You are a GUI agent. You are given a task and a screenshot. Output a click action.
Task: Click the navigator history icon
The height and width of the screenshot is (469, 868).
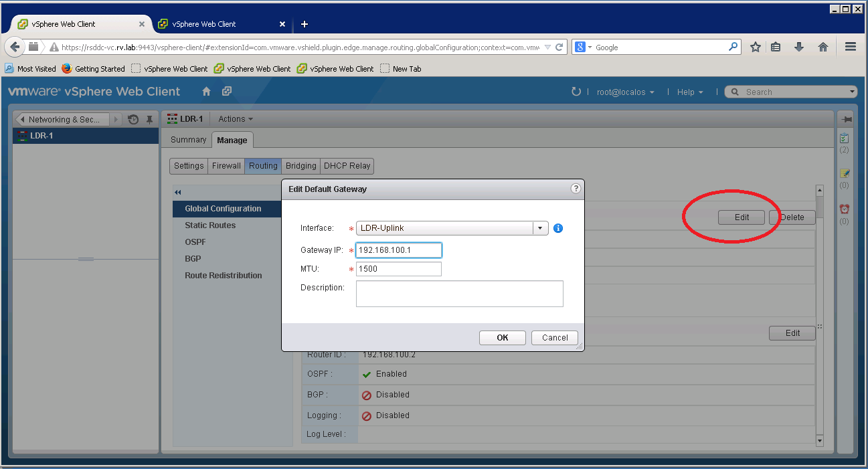[133, 120]
